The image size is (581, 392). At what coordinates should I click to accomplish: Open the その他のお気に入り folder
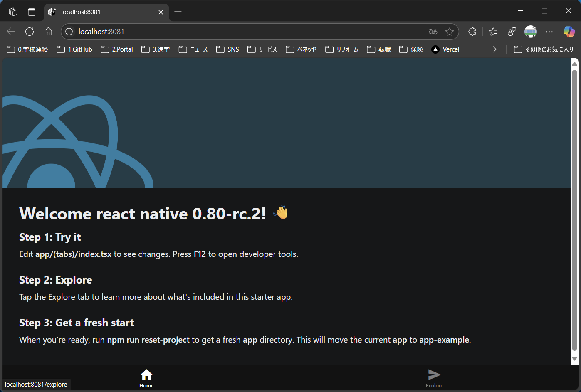click(x=544, y=49)
